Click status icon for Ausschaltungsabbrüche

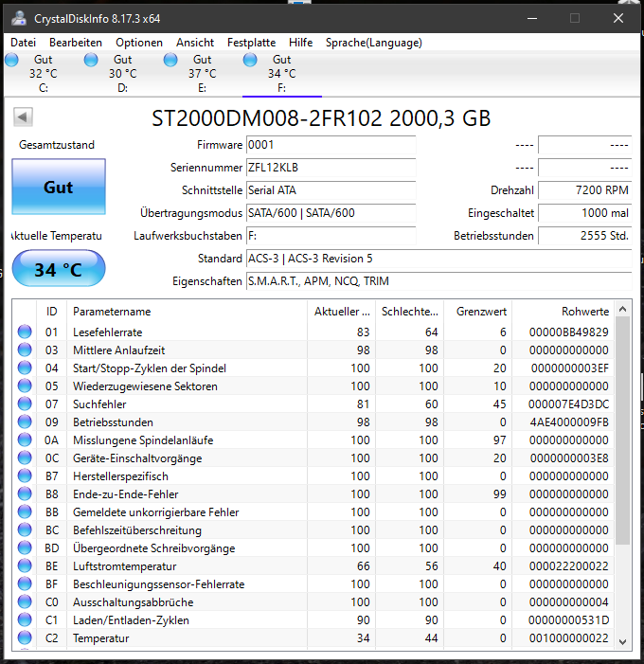click(x=25, y=601)
